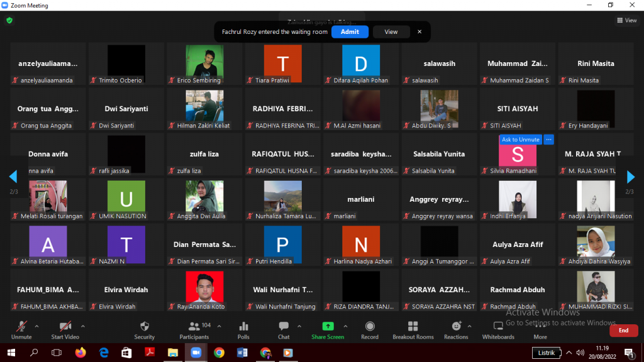Open the Security shield options
The height and width of the screenshot is (362, 644).
144,326
